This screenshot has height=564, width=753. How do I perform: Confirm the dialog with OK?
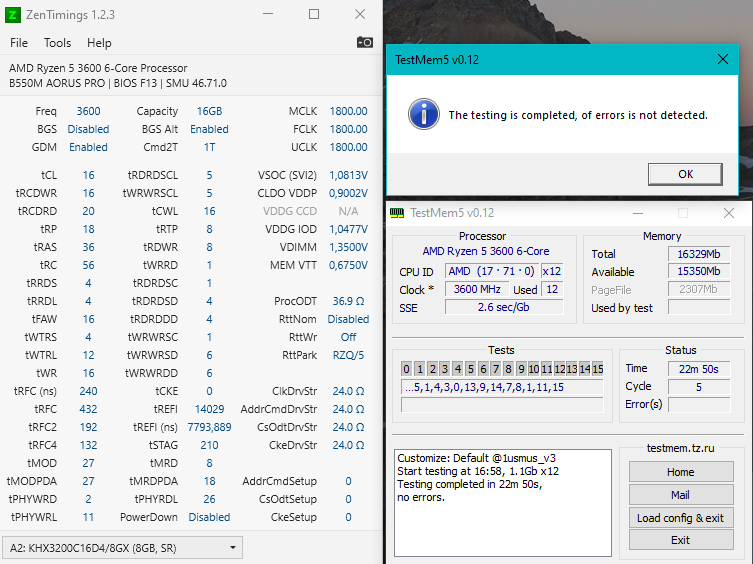[685, 174]
